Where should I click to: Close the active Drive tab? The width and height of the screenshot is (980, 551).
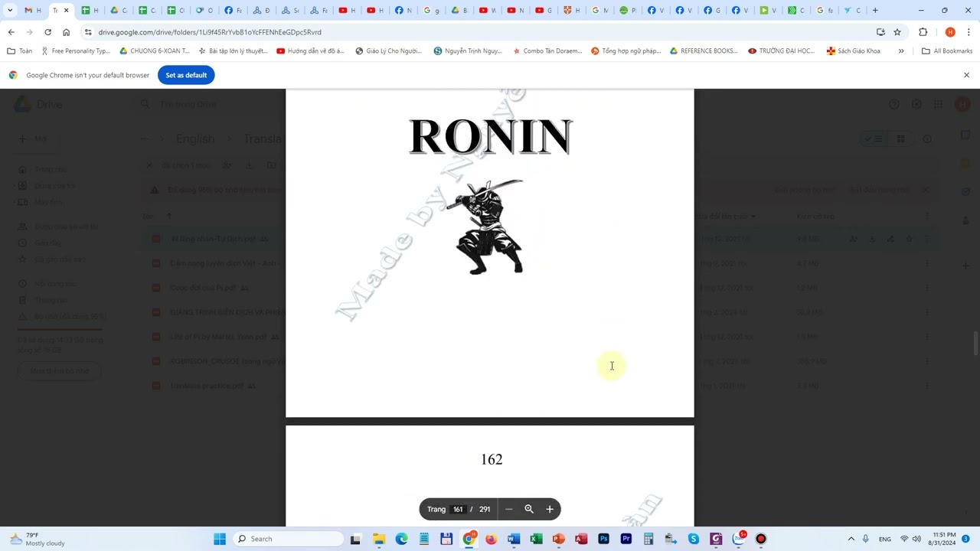pyautogui.click(x=66, y=10)
